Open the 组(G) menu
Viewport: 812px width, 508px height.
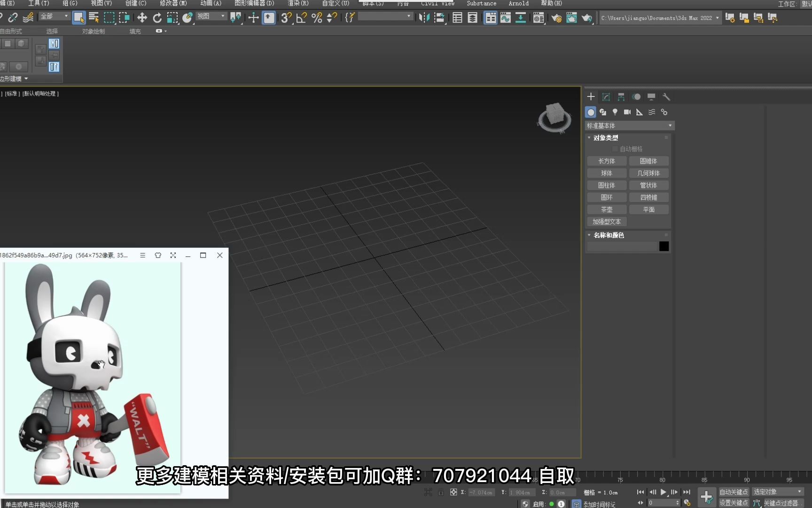click(x=70, y=3)
